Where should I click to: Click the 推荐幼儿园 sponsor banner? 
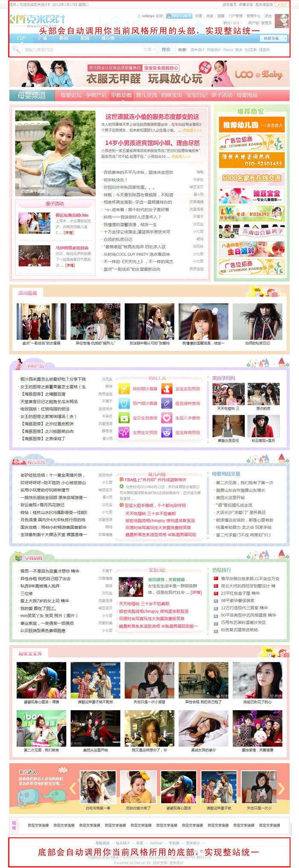[x=252, y=125]
